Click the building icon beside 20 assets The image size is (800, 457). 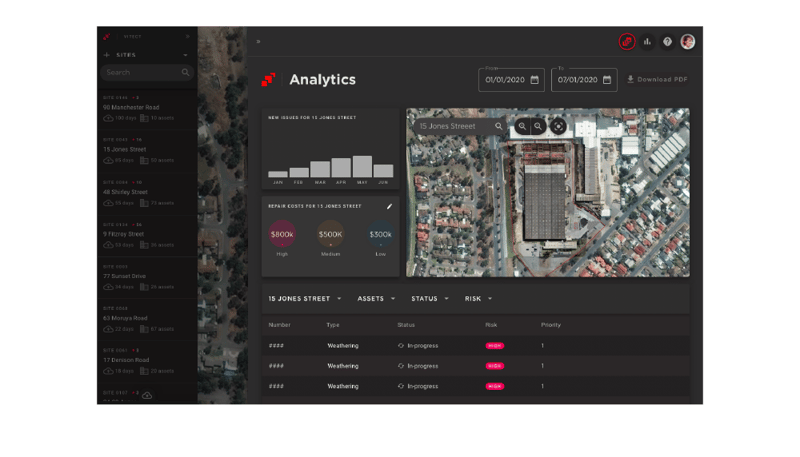coord(144,371)
